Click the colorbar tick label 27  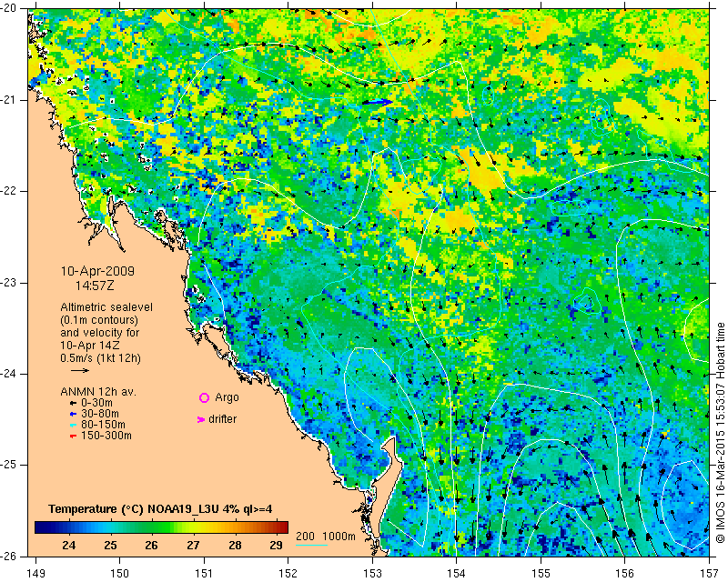pyautogui.click(x=193, y=545)
